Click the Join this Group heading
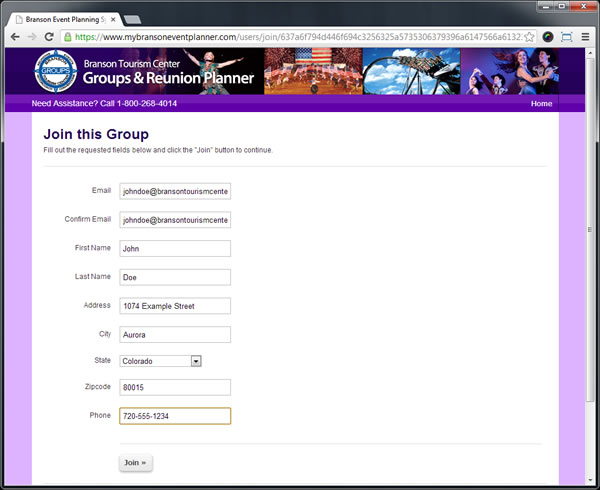 (96, 134)
